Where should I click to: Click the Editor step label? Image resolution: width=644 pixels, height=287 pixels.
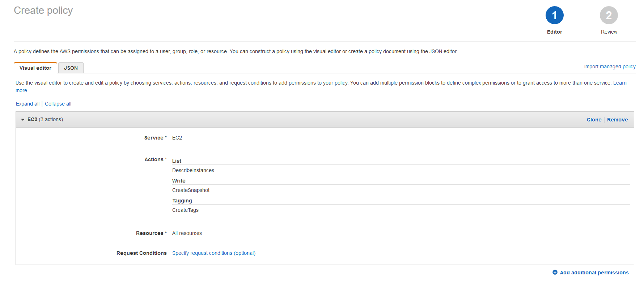555,32
